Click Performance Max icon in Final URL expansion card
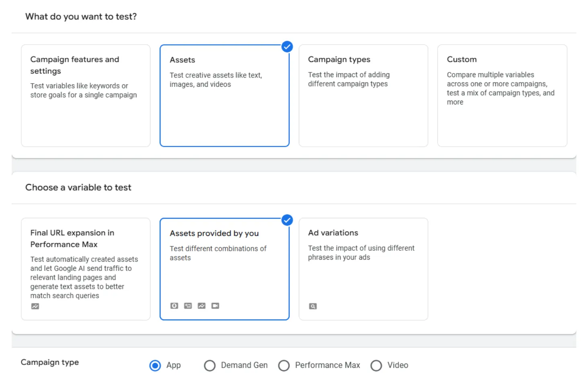This screenshot has width=588, height=381. tap(35, 306)
